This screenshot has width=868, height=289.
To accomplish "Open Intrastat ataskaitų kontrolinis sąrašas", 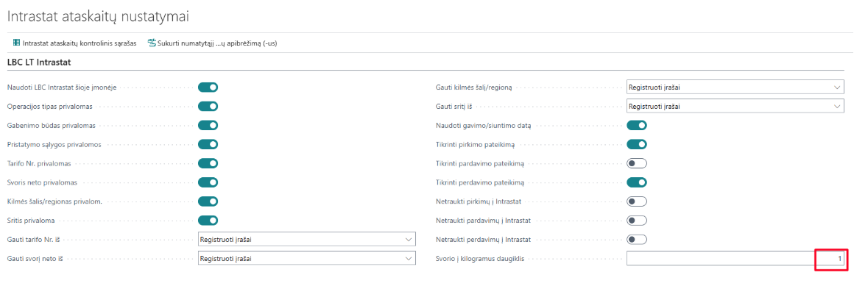I will 75,43.
